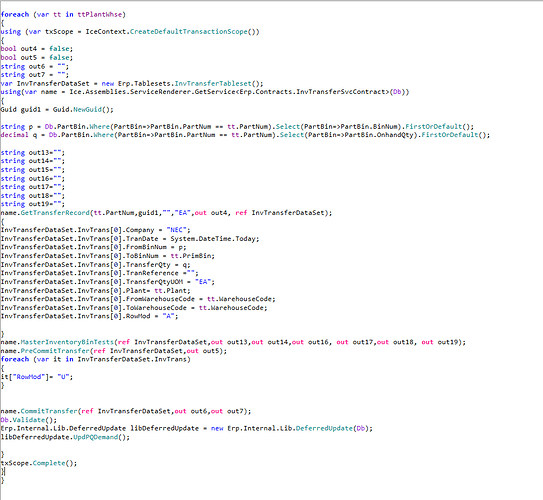Place cursor on bool out4 declaration

37,49
